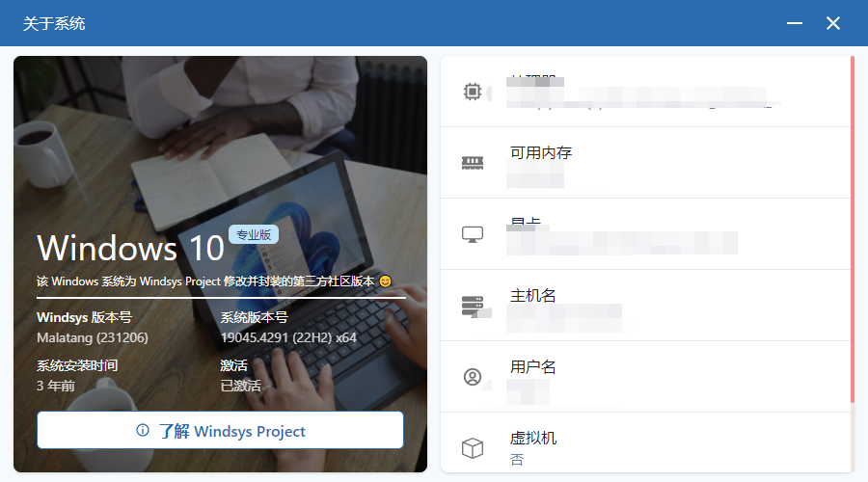Select the 用户名 row label
This screenshot has height=482, width=868.
point(533,367)
